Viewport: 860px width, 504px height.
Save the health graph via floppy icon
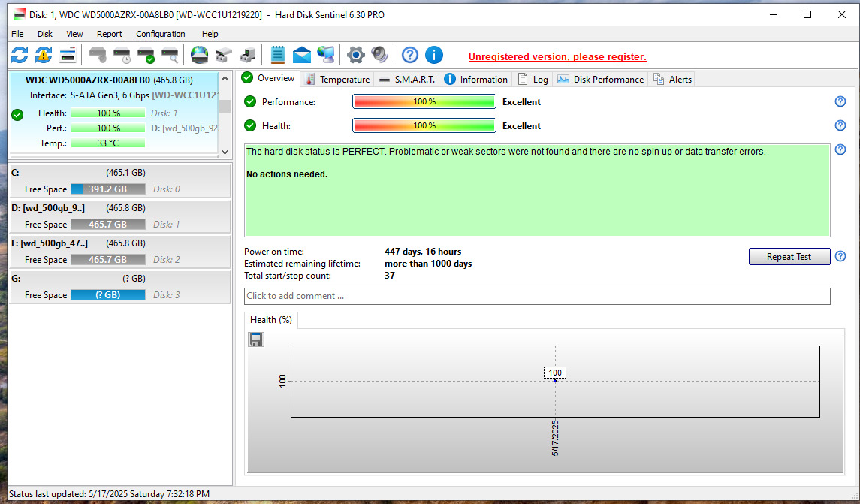point(256,340)
